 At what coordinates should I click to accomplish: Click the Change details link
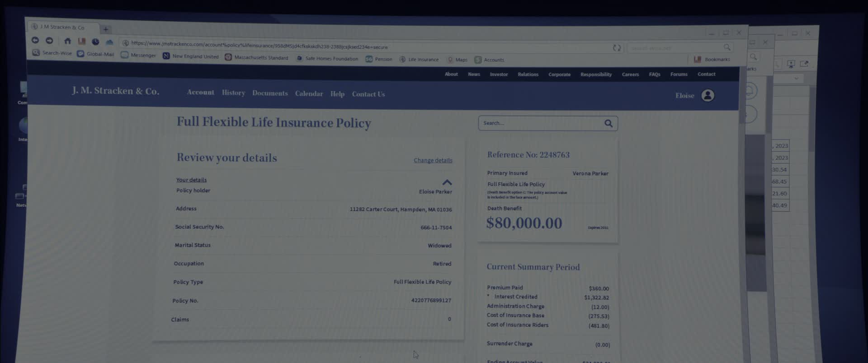[x=433, y=160]
